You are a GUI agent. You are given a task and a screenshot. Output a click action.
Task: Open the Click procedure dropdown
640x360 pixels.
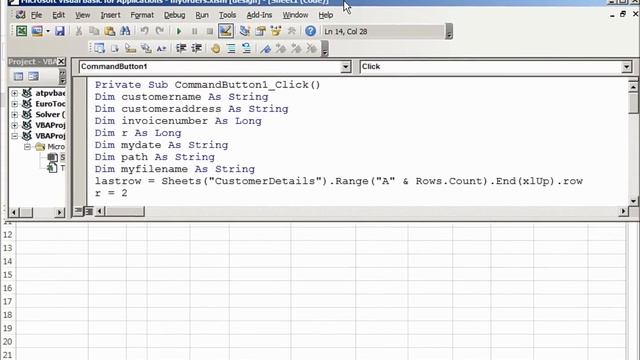point(627,67)
